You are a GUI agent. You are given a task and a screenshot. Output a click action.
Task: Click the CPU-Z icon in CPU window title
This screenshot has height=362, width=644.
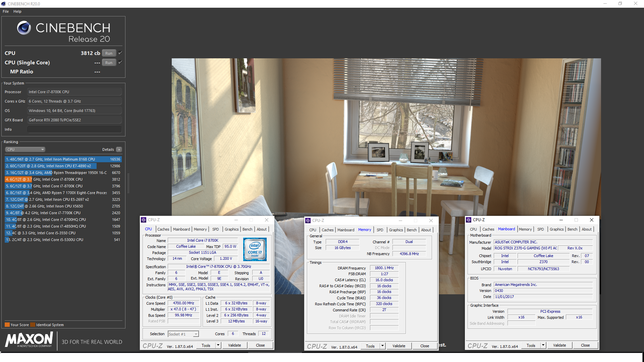pyautogui.click(x=144, y=220)
